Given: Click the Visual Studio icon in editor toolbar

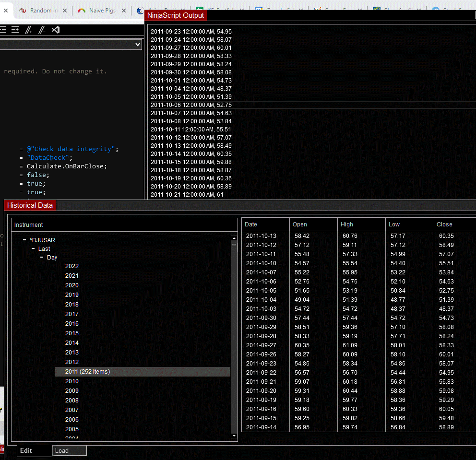Looking at the screenshot, I should tap(56, 30).
